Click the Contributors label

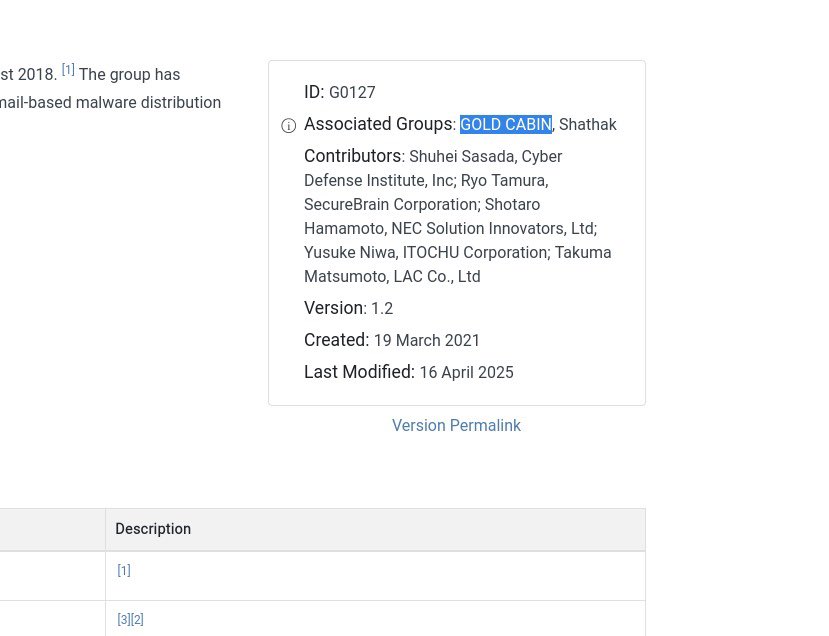[x=352, y=156]
